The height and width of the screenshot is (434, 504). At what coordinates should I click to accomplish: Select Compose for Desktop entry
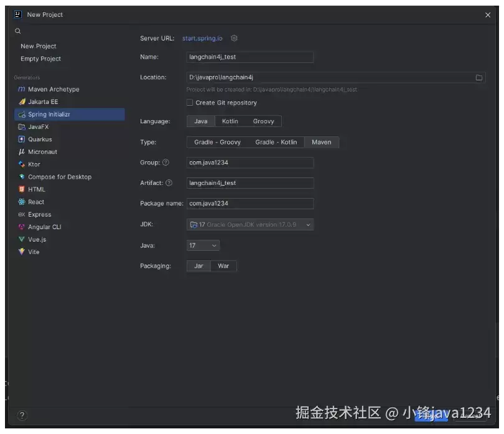point(70,177)
